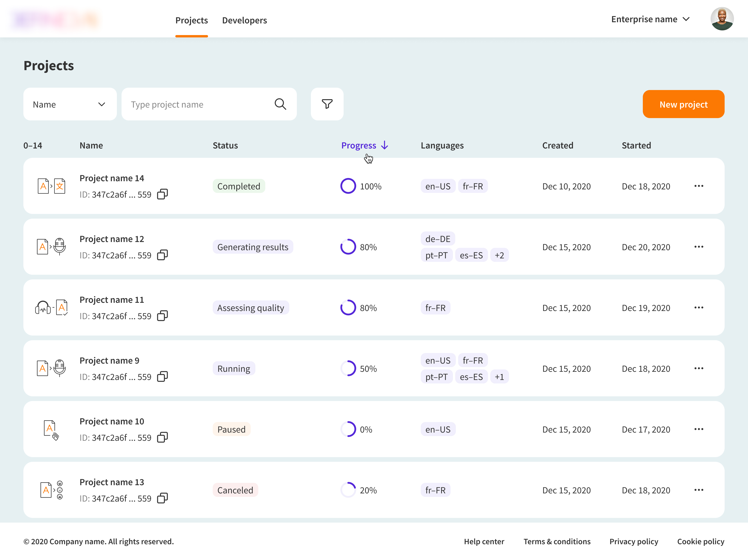
Task: Copy ID of Project name 14
Action: point(162,194)
